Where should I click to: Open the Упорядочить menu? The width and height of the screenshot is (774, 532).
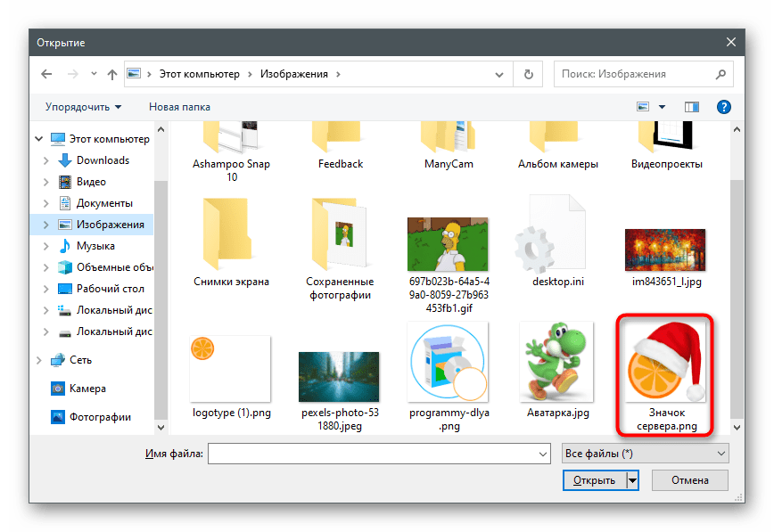point(83,107)
